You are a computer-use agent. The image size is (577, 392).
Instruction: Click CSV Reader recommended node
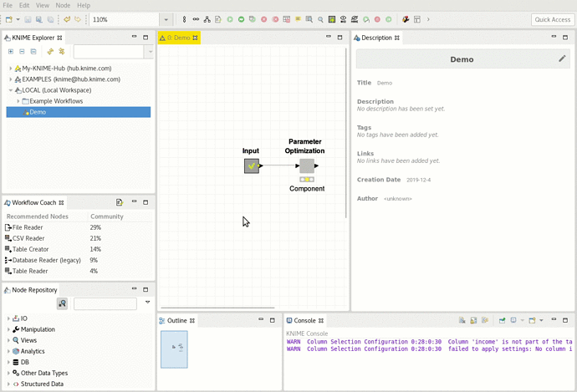coord(28,238)
